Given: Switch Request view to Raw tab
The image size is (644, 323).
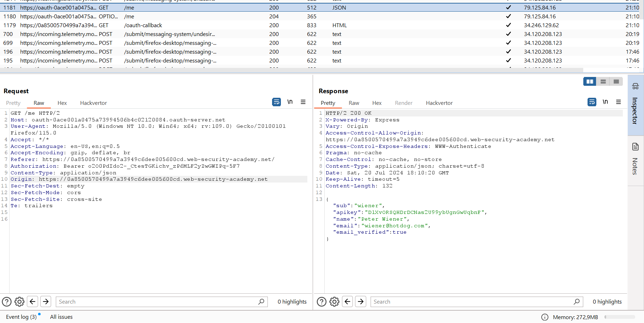Looking at the screenshot, I should (39, 103).
